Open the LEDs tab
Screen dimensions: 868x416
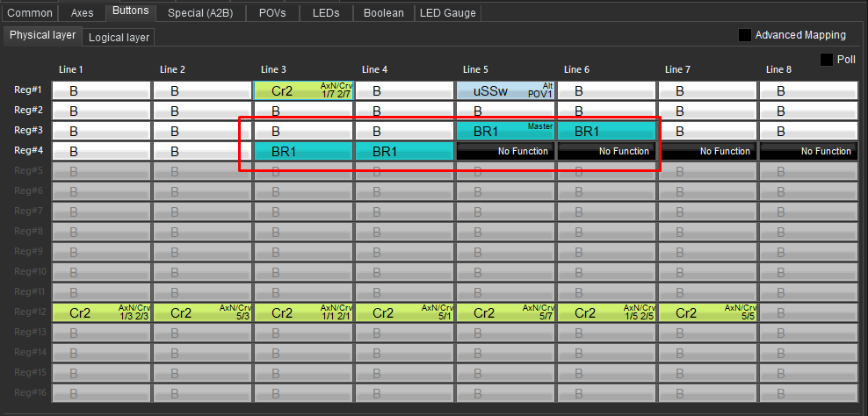[325, 12]
